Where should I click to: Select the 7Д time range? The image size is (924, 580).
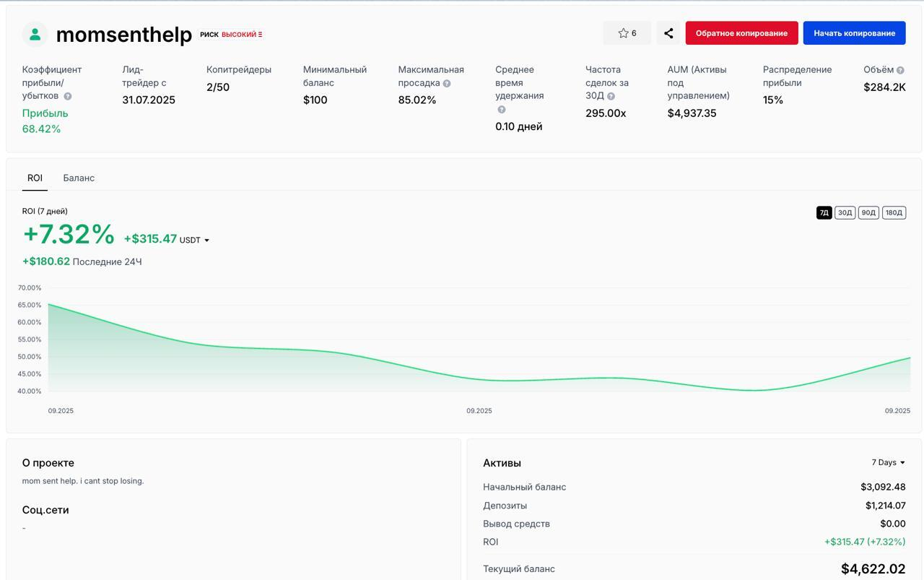[x=824, y=212]
